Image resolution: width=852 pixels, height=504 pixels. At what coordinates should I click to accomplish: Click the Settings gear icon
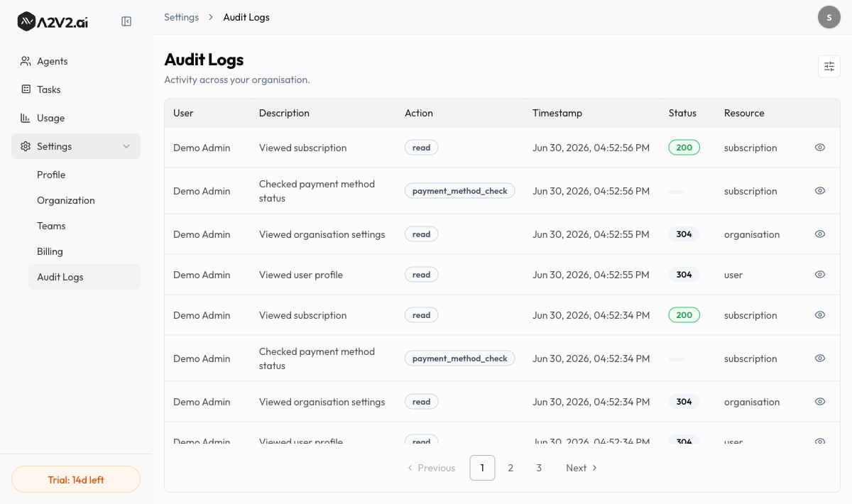[x=26, y=146]
